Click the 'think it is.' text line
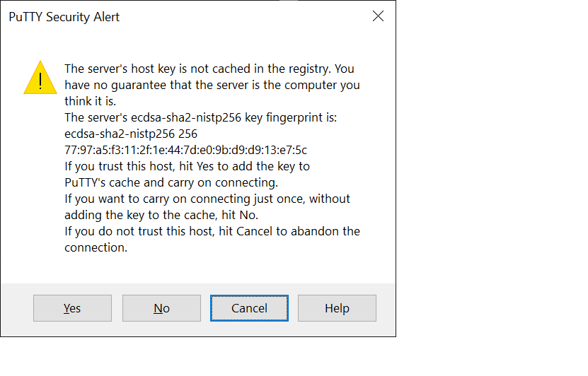The height and width of the screenshot is (376, 588). pyautogui.click(x=91, y=101)
